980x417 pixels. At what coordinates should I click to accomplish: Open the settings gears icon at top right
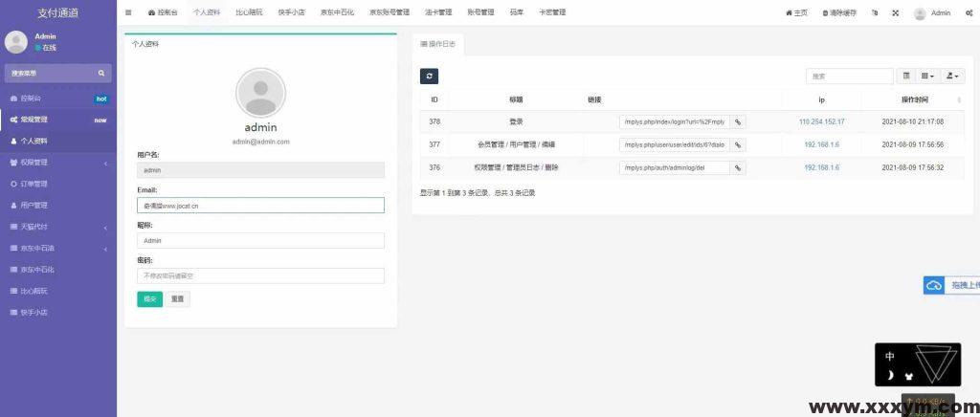tap(969, 13)
